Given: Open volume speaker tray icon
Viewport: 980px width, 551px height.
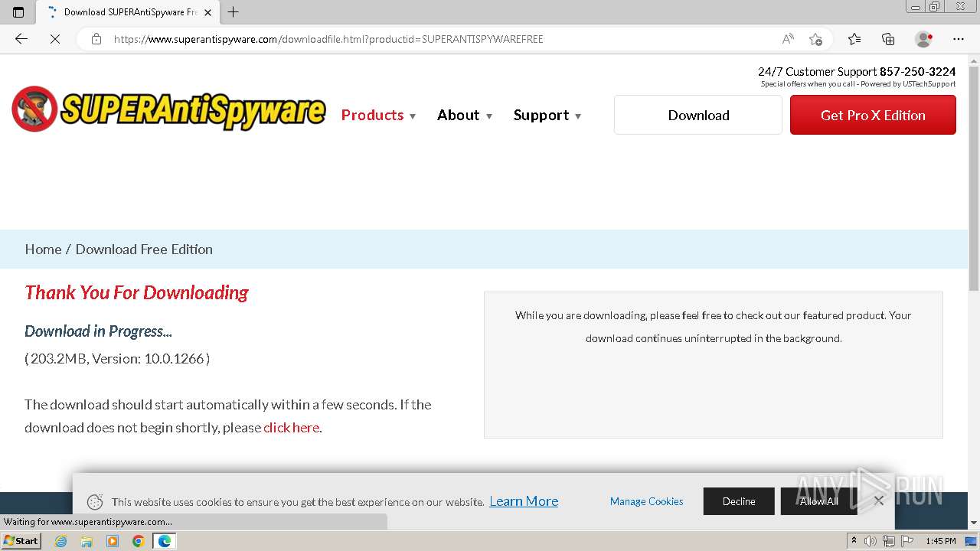Looking at the screenshot, I should pos(871,541).
